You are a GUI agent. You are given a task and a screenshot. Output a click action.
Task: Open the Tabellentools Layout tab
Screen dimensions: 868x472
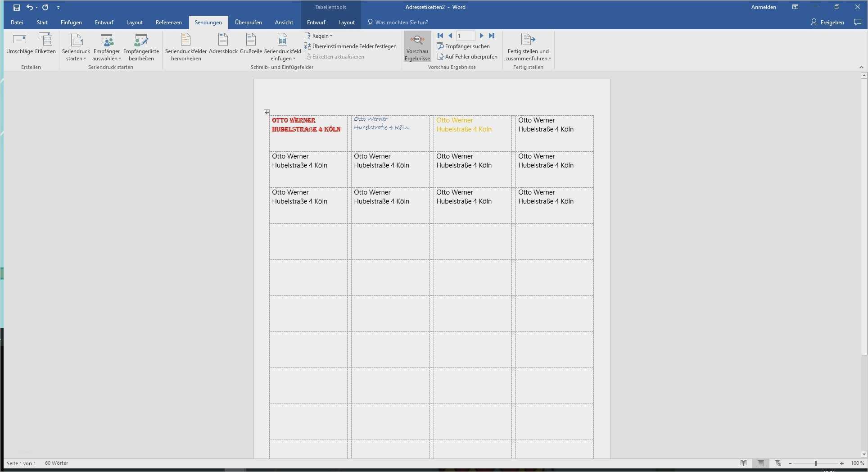click(347, 23)
